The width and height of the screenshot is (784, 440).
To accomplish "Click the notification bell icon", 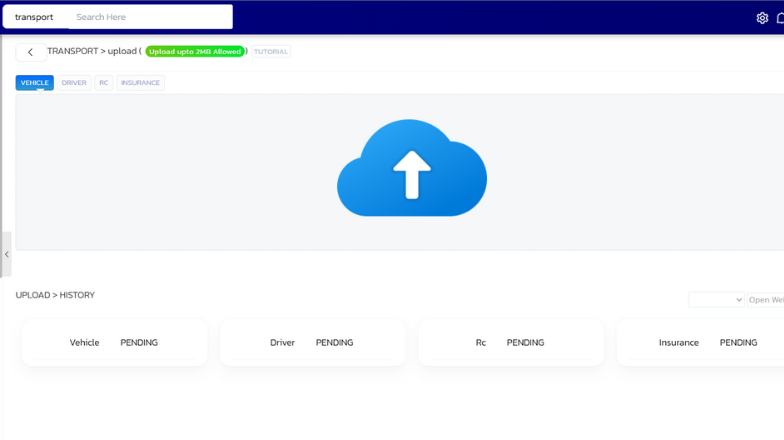I will tap(780, 18).
